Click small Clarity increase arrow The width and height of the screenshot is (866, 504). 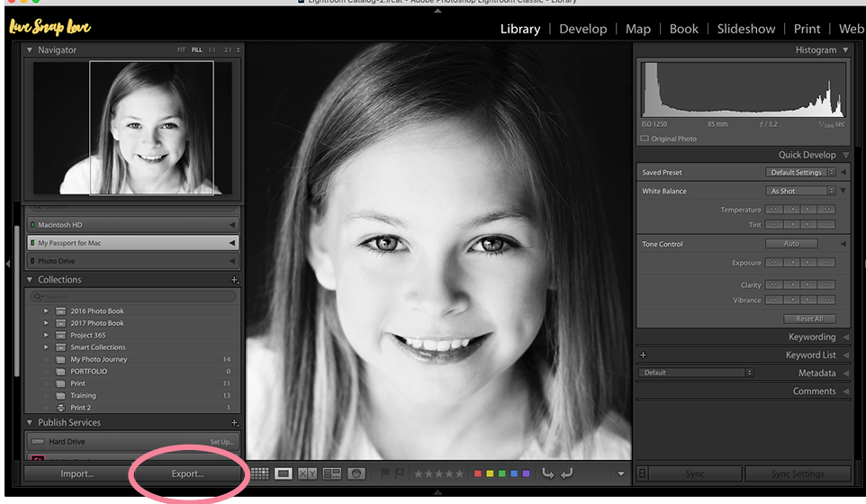click(x=808, y=284)
